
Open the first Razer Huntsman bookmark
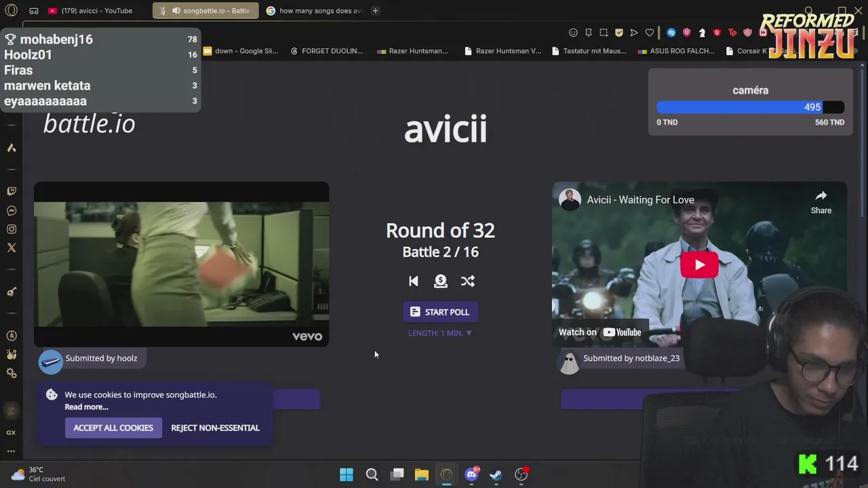tap(412, 51)
